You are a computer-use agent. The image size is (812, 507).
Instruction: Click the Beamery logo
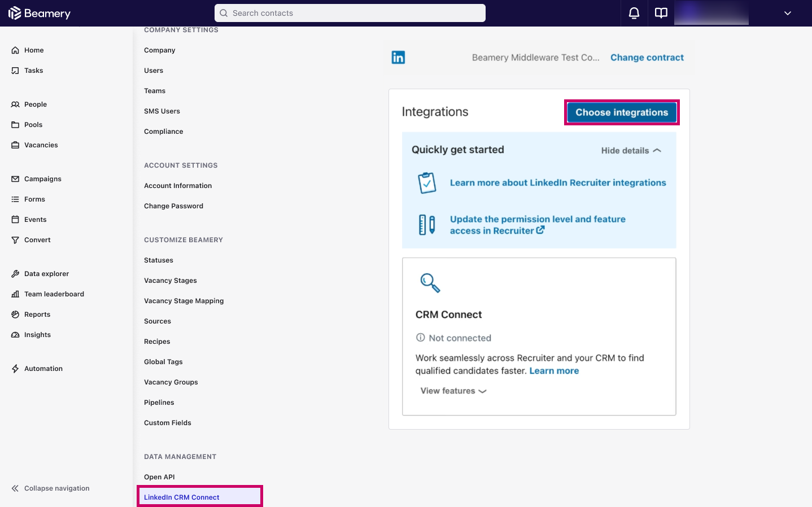(x=40, y=13)
